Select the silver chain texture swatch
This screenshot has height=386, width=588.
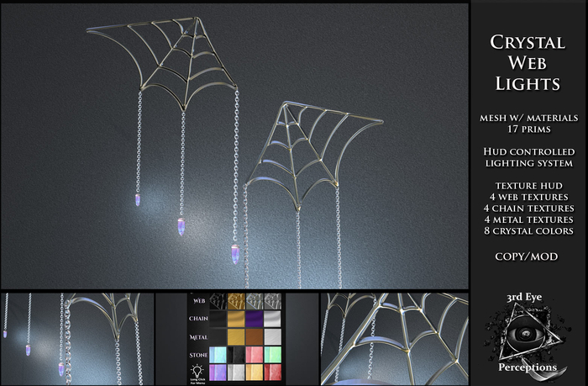click(272, 319)
